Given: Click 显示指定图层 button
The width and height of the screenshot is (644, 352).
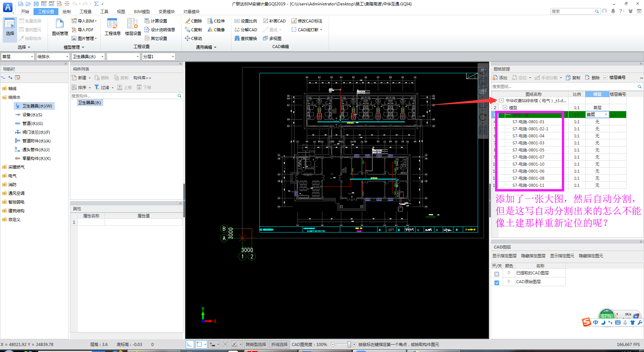Looking at the screenshot, I should pos(504,256).
